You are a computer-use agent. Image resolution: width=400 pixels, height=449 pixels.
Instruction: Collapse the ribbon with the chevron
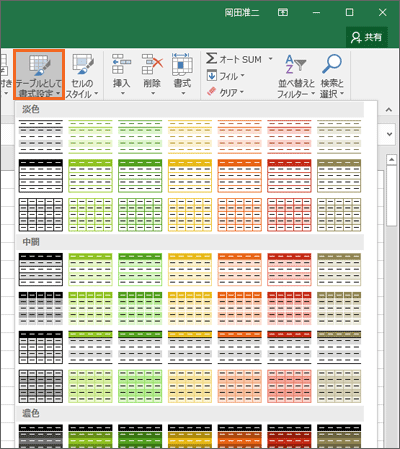(x=389, y=109)
